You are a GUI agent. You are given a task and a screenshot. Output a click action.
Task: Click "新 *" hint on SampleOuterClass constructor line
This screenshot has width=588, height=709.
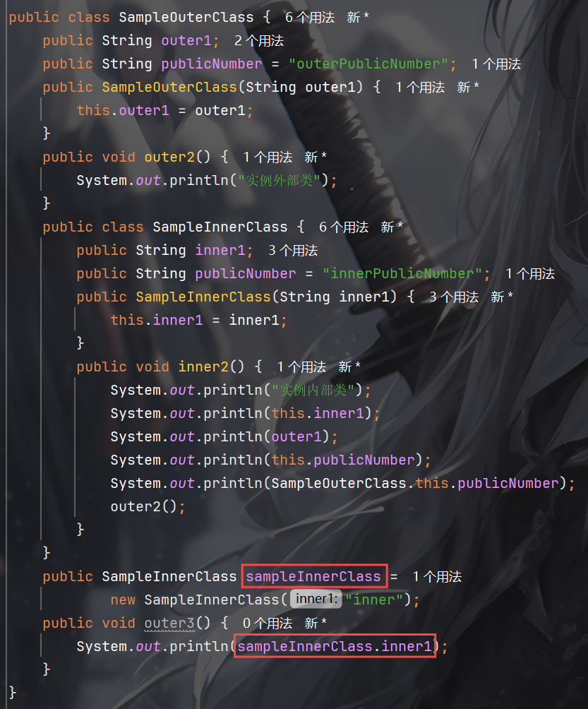point(468,88)
